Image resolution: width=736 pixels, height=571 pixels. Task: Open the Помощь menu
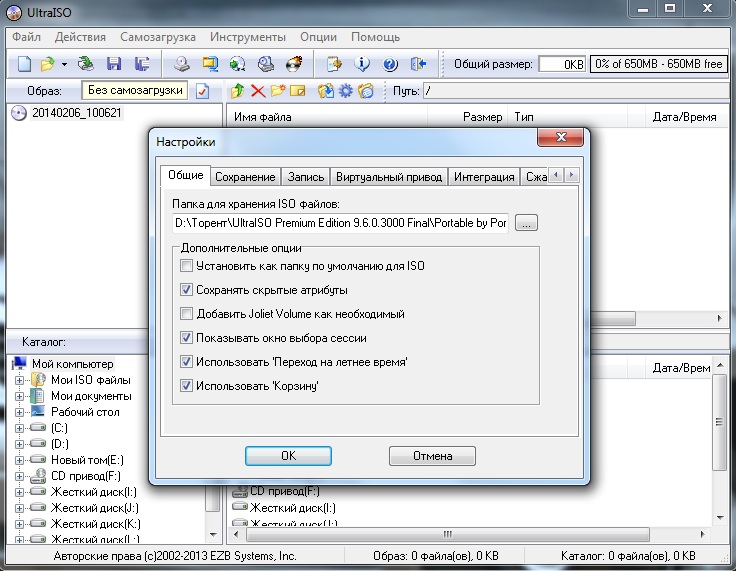pyautogui.click(x=376, y=37)
